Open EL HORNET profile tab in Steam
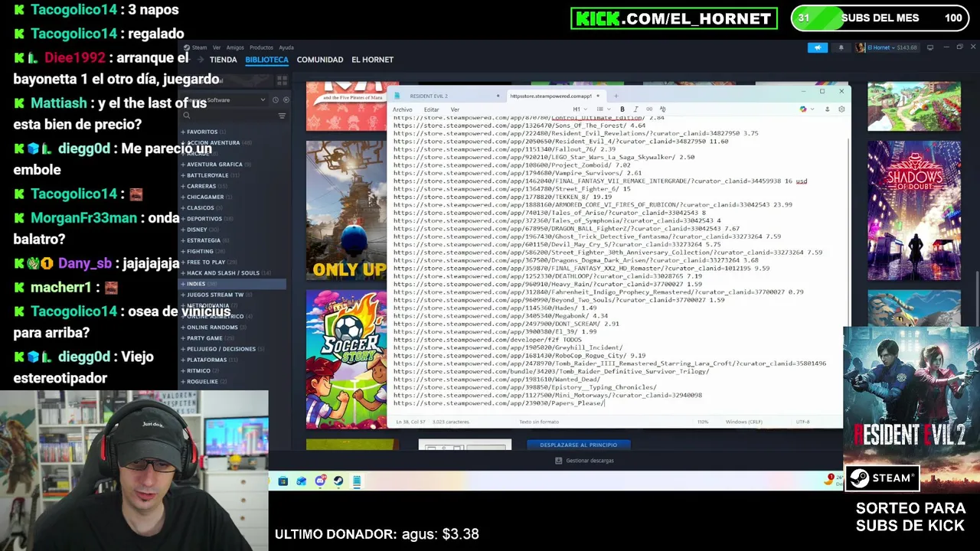Image resolution: width=980 pixels, height=551 pixels. point(372,60)
